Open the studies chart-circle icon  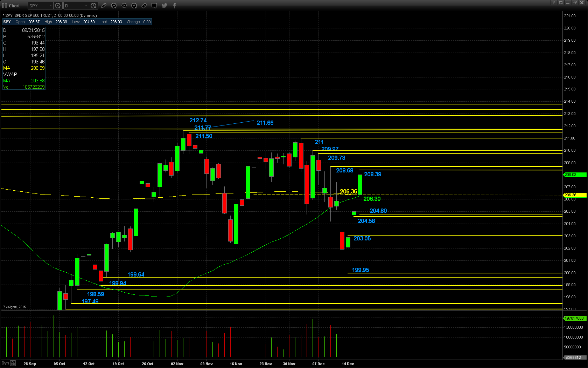click(x=114, y=6)
